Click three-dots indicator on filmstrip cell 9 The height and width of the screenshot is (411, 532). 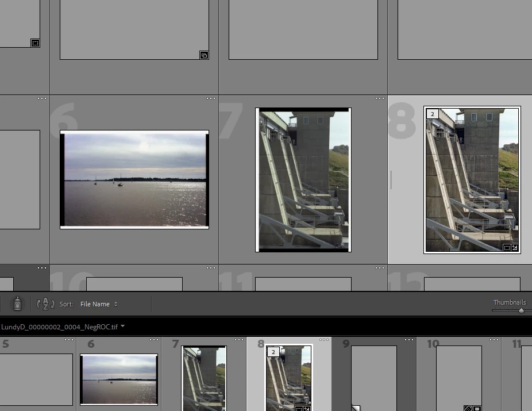(x=409, y=340)
